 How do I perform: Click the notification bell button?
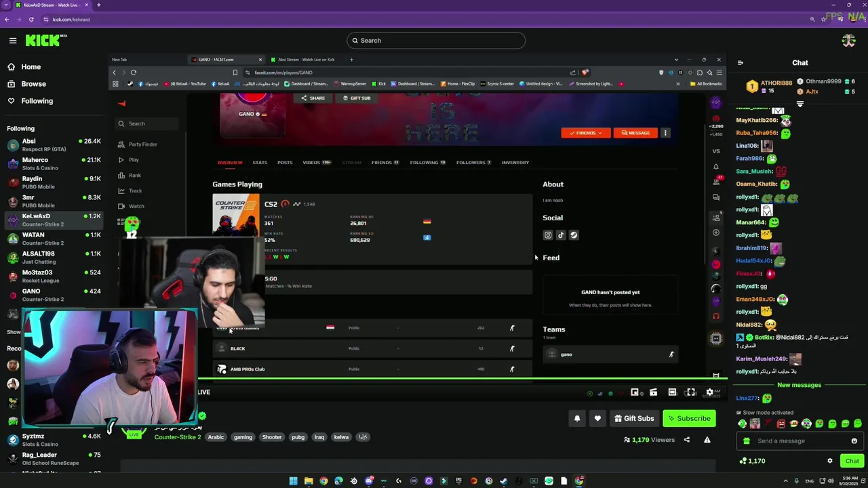click(x=577, y=419)
